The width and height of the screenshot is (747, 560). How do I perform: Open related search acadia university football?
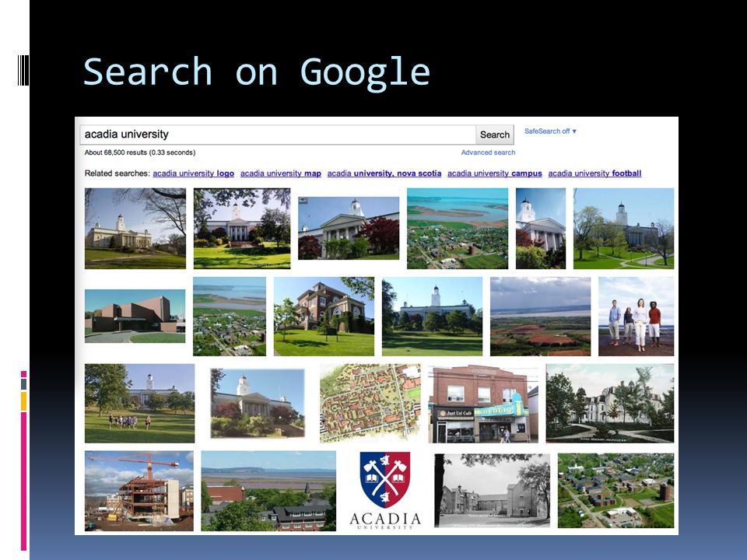594,173
